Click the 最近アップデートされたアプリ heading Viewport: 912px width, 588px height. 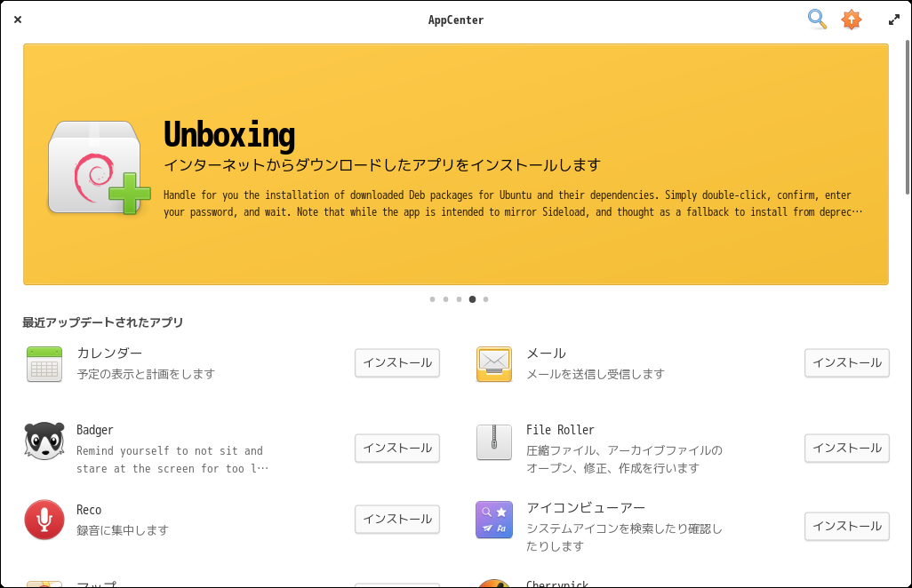[x=103, y=322]
